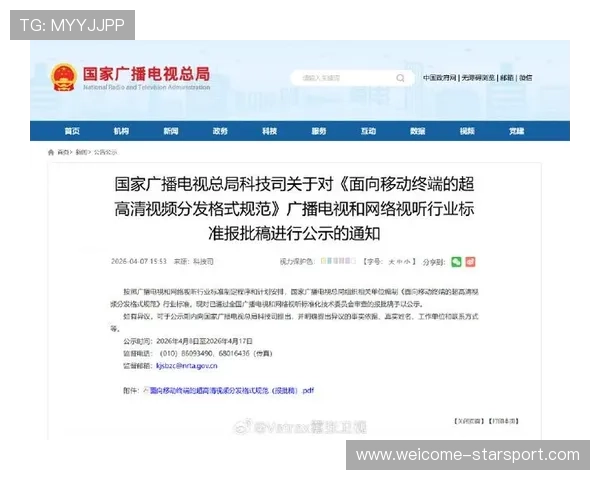Open the 微信 header link
This screenshot has width=600, height=480.
(x=525, y=78)
